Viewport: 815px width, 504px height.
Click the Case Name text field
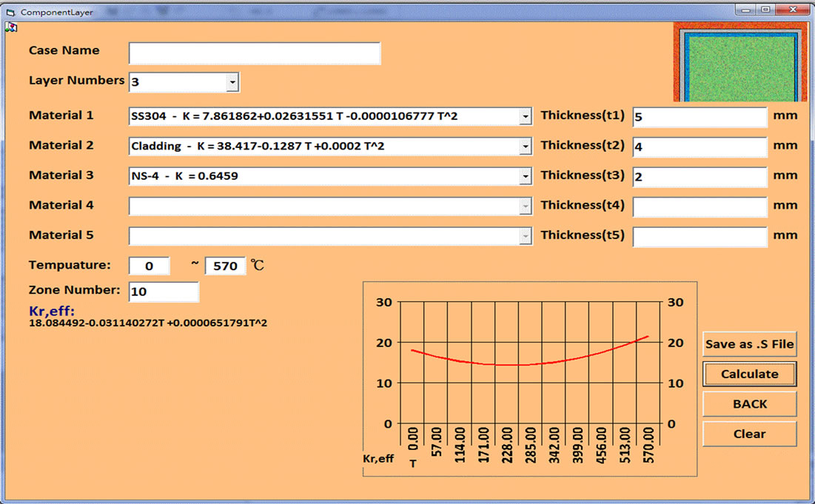[x=255, y=53]
